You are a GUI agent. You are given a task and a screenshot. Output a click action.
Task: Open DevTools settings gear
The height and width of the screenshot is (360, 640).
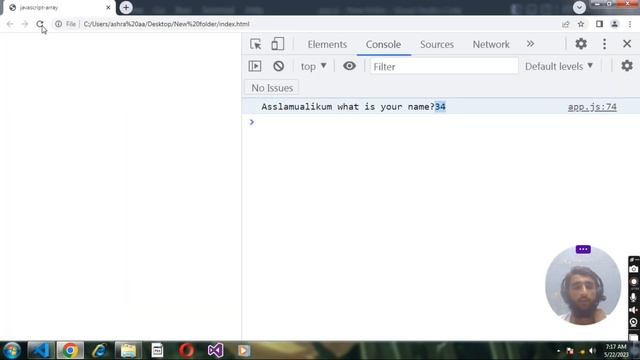tap(581, 44)
